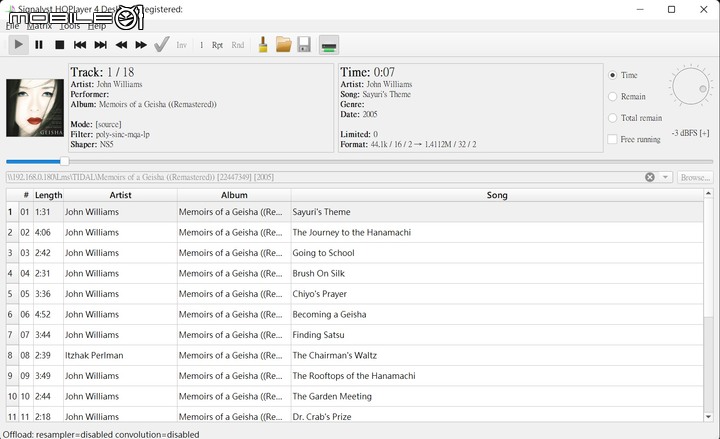
Task: Click the Album column header
Action: (234, 195)
